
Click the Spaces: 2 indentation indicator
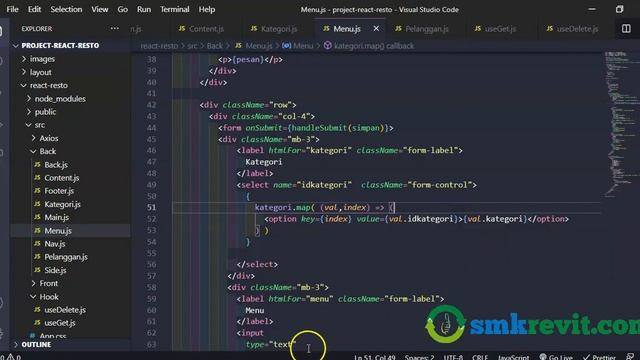(x=419, y=357)
